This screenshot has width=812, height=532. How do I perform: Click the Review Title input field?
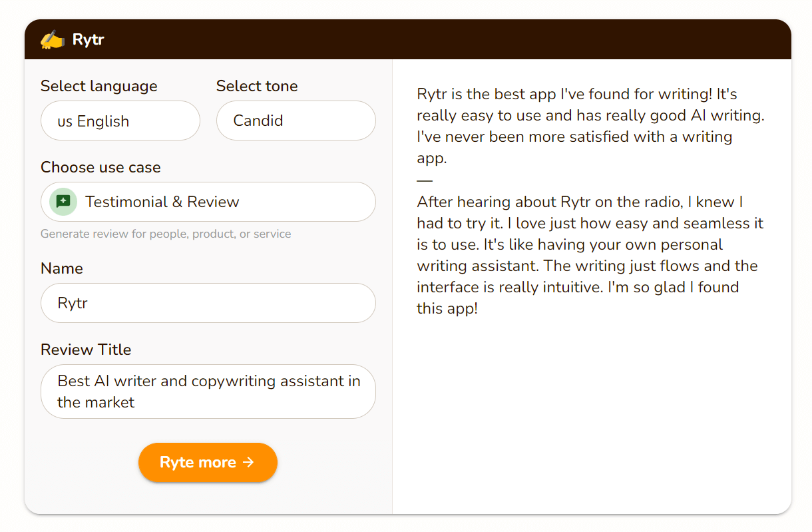[208, 392]
